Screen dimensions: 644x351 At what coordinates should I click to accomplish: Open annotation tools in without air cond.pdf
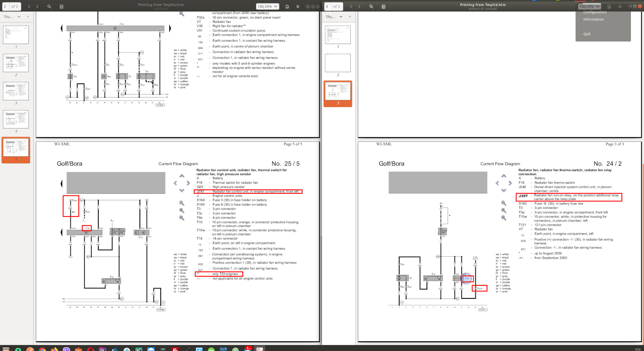click(383, 6)
